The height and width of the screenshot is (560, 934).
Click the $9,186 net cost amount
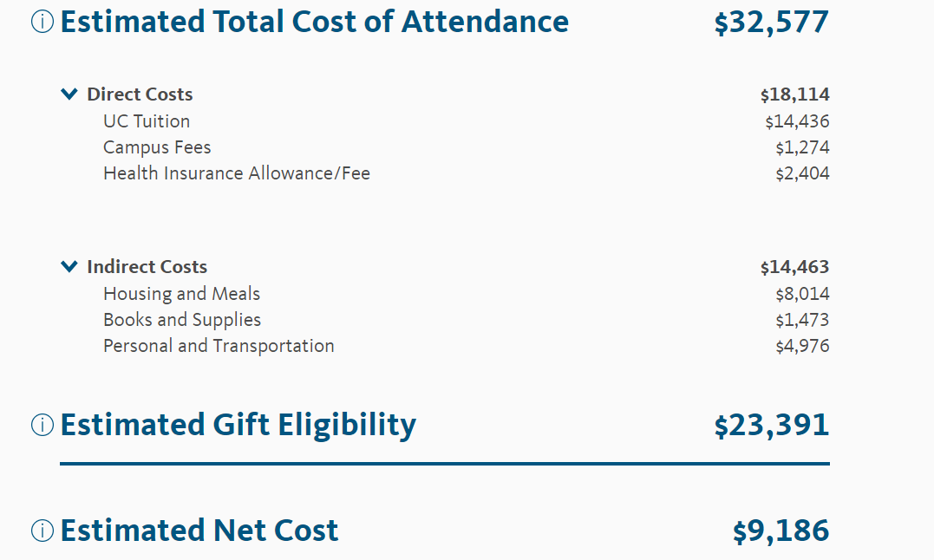pos(781,531)
